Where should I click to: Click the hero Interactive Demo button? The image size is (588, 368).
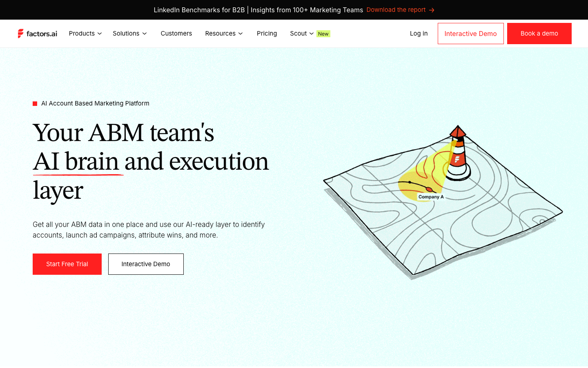pos(146,264)
